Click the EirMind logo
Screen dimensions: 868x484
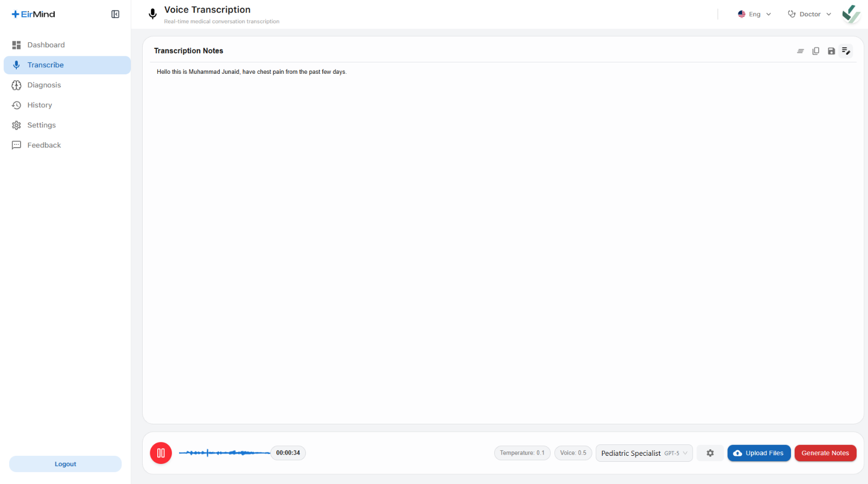coord(34,14)
